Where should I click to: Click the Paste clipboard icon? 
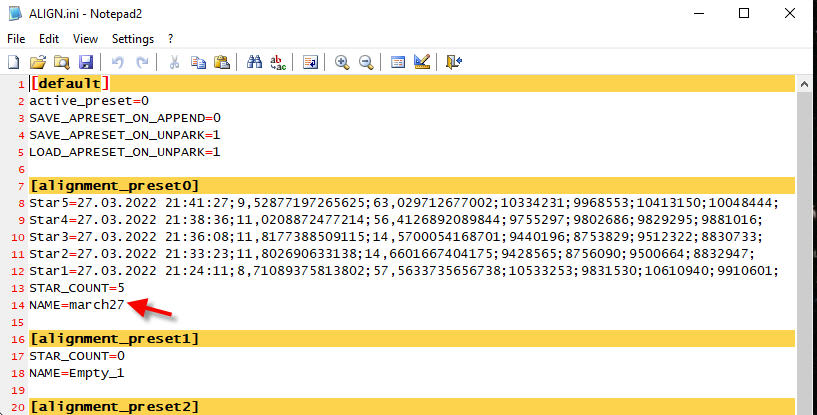click(222, 62)
